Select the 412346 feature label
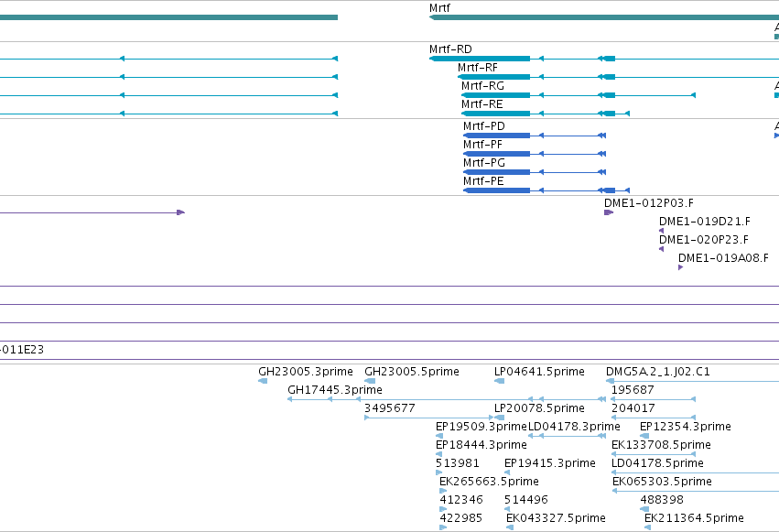 point(461,500)
